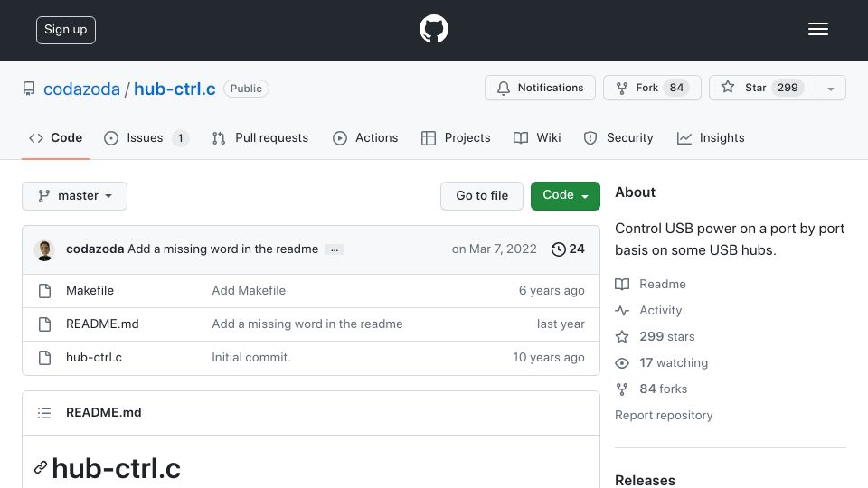Click the Star icon in Star button
This screenshot has width=868, height=488.
tap(728, 87)
